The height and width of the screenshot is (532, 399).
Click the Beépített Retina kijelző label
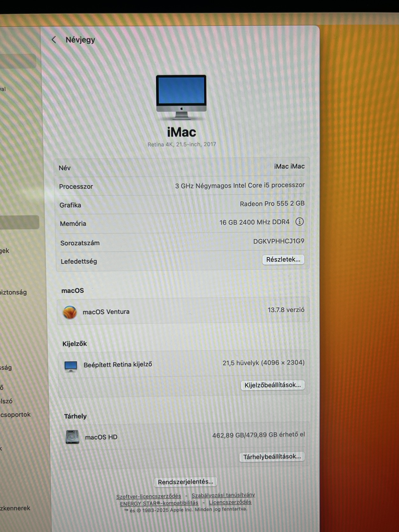click(x=118, y=365)
